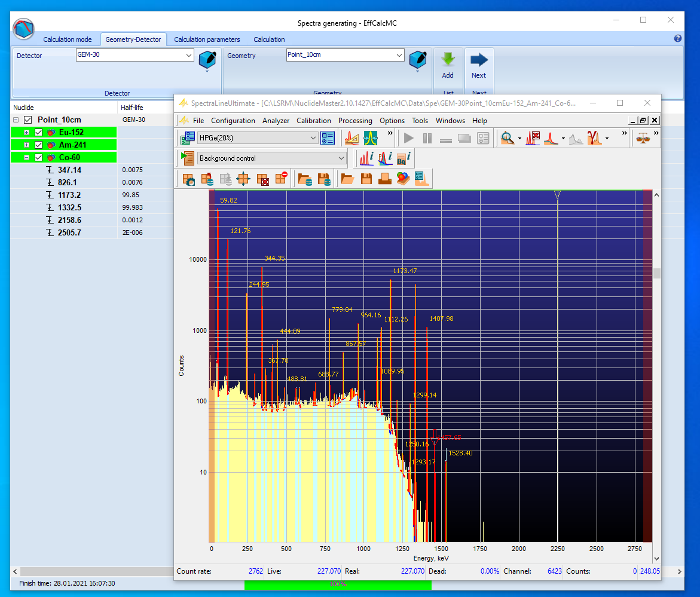Click the open folder icon in toolbar
The height and width of the screenshot is (597, 700).
click(347, 178)
